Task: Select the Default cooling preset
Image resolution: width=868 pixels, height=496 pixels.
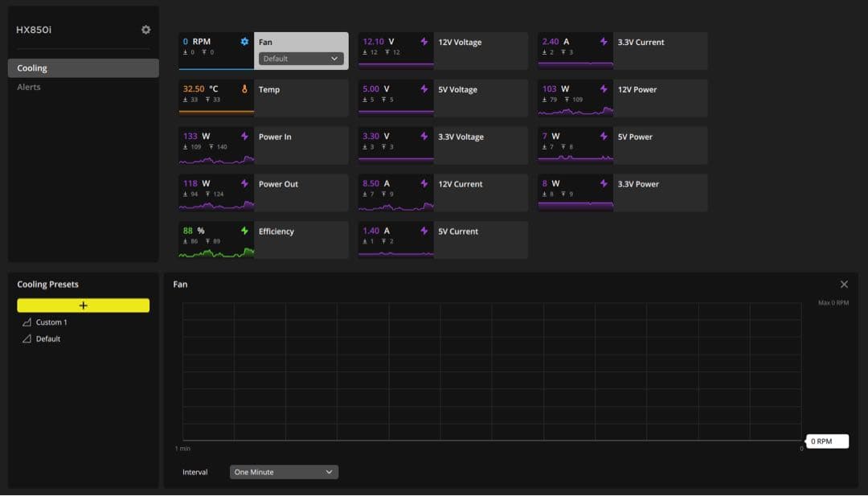Action: [48, 339]
